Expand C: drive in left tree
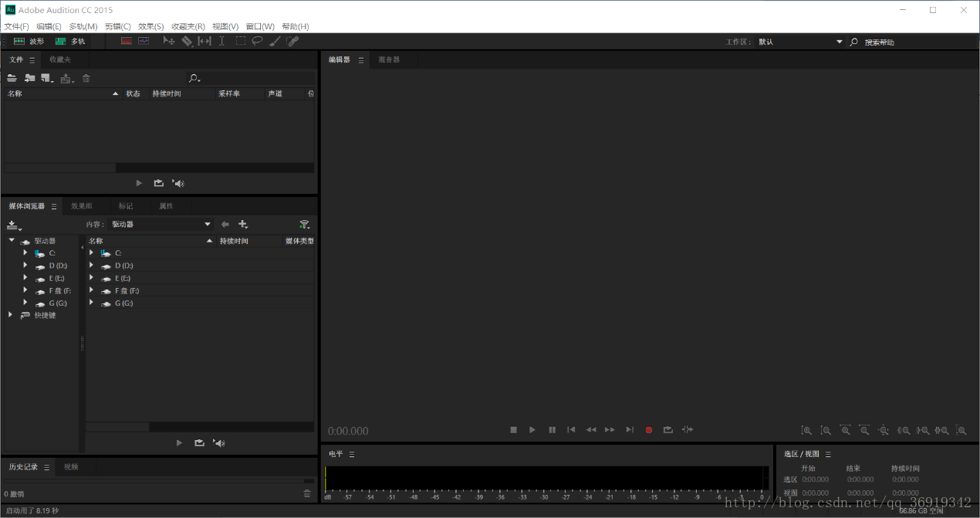This screenshot has width=980, height=518. [25, 252]
